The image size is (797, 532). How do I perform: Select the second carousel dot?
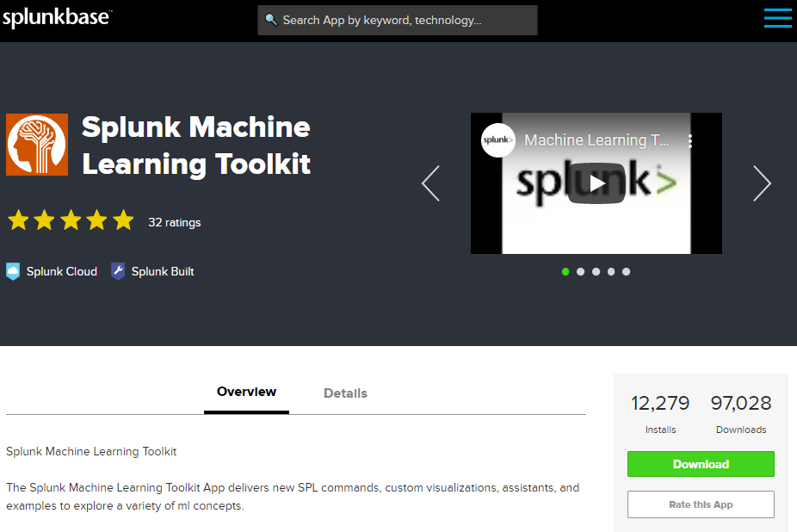click(580, 271)
